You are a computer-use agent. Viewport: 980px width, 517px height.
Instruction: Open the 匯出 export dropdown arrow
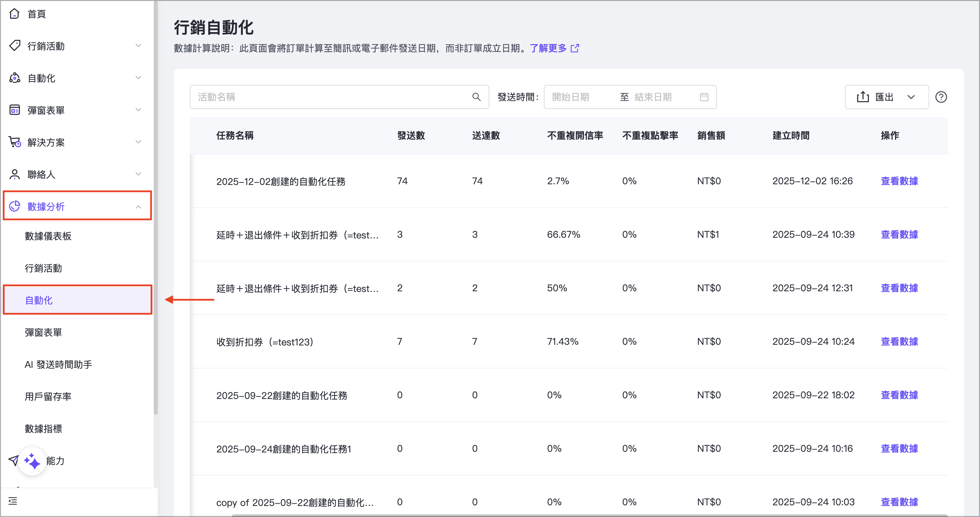coord(911,97)
